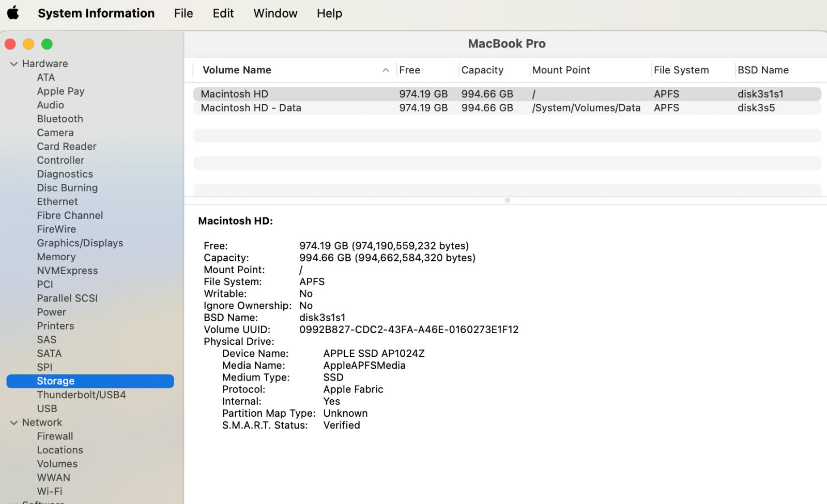Select the Macintosh HD - Data volume row
This screenshot has width=827, height=504.
tap(251, 108)
